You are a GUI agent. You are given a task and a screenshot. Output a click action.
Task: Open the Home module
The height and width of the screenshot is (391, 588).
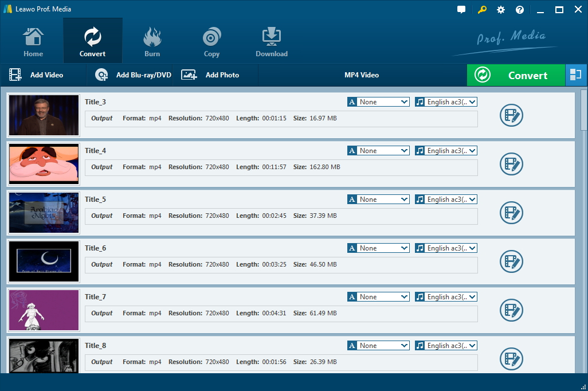click(x=33, y=42)
